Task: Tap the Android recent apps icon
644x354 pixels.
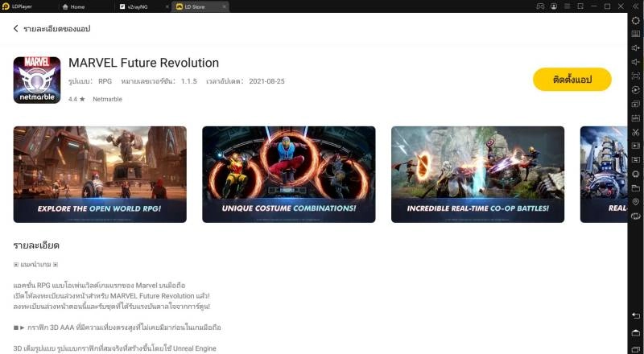Action: pos(635,349)
